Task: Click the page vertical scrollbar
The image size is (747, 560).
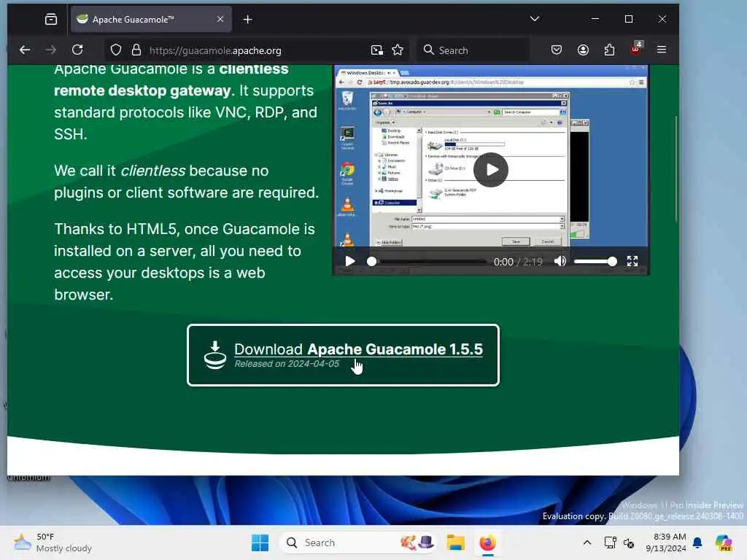Action: pos(676,169)
